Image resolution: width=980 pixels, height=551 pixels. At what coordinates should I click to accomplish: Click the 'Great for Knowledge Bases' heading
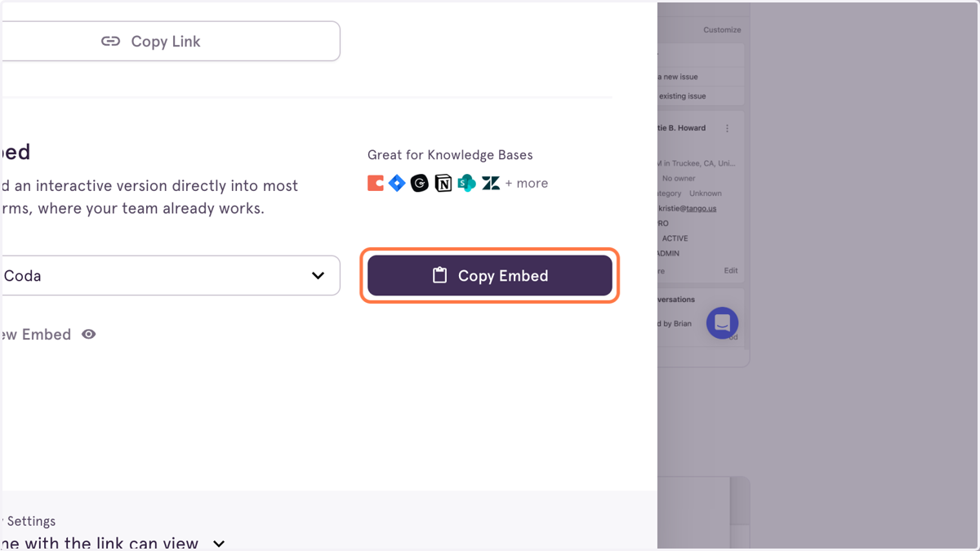(450, 155)
